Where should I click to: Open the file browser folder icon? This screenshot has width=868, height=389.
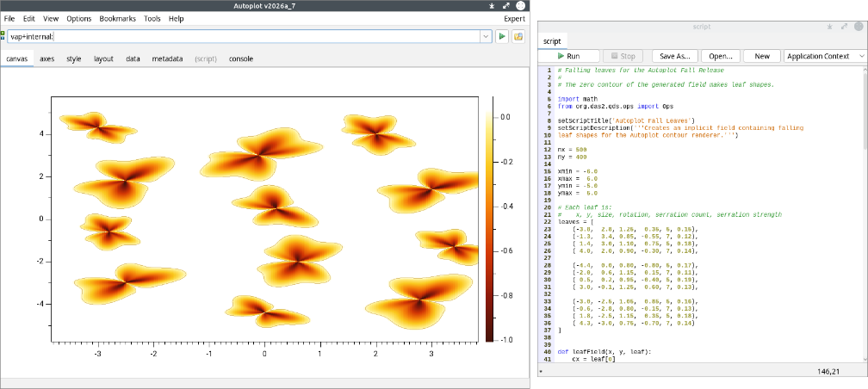[x=518, y=36]
